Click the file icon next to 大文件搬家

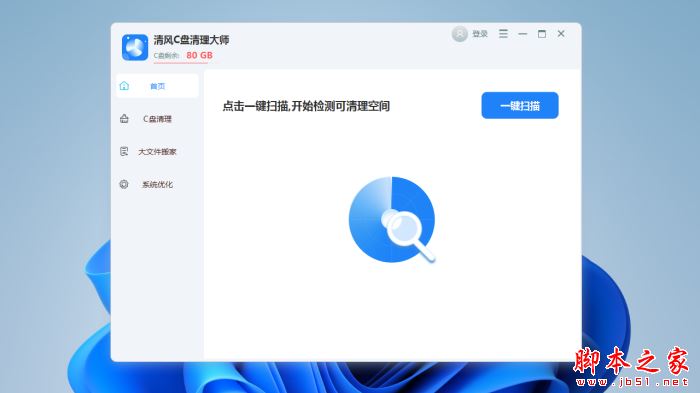pos(124,151)
